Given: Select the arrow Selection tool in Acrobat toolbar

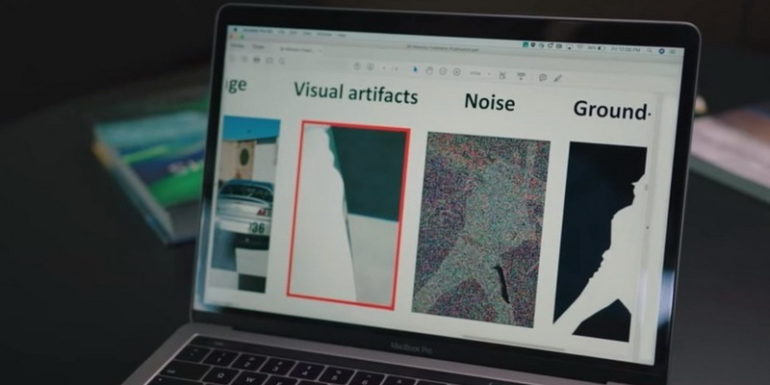Looking at the screenshot, I should pyautogui.click(x=415, y=70).
